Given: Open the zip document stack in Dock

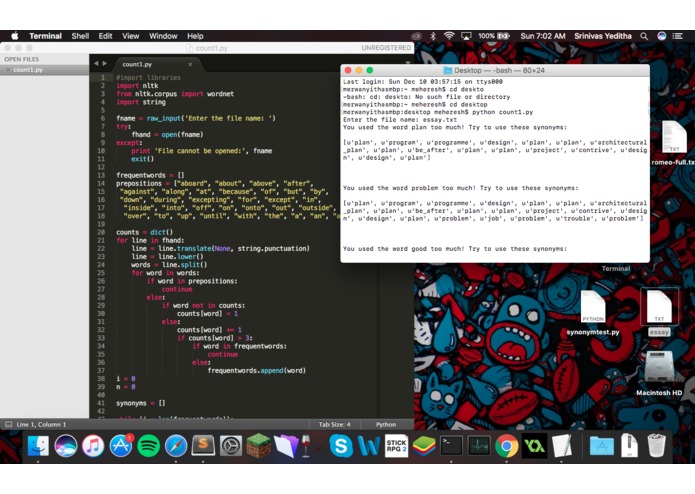Looking at the screenshot, I should coord(629,446).
